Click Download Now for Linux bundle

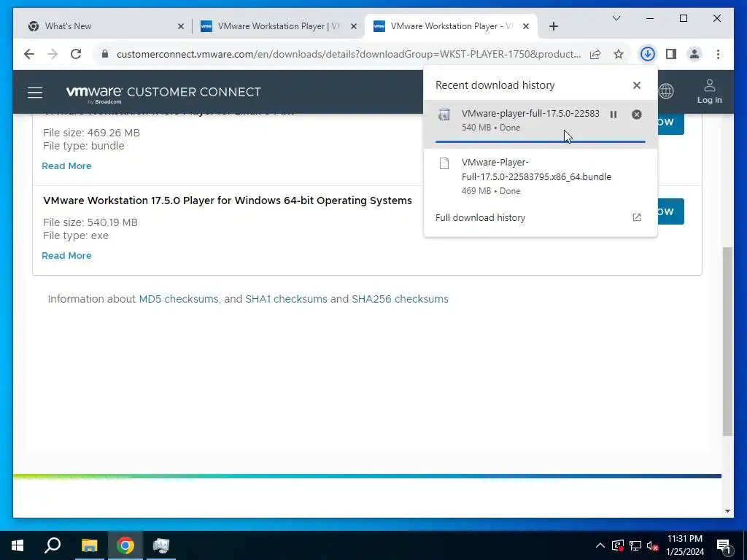(670, 123)
